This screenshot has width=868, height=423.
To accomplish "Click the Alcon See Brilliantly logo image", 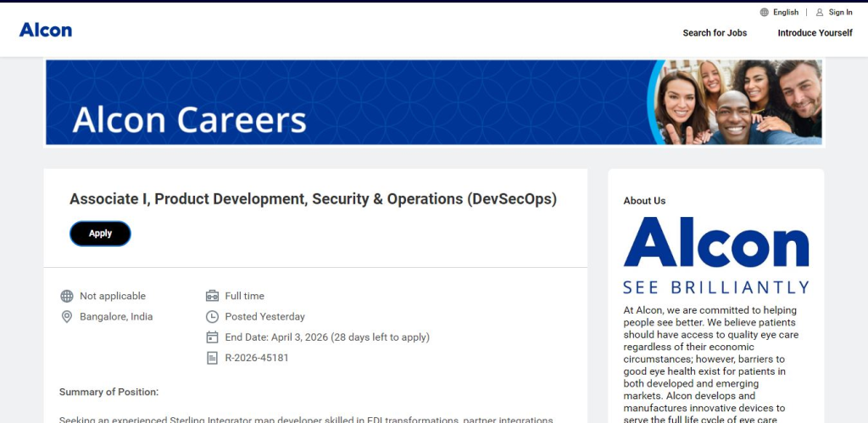I will click(x=716, y=255).
